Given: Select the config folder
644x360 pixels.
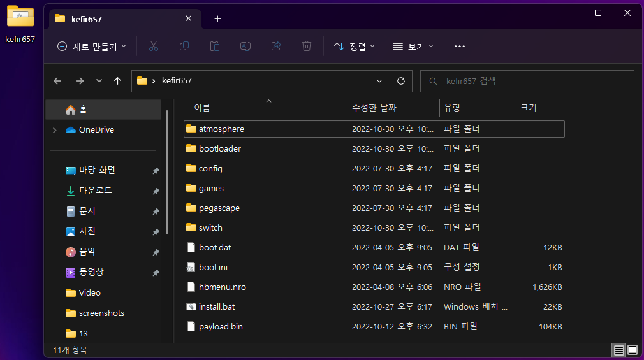Looking at the screenshot, I should tap(374, 168).
